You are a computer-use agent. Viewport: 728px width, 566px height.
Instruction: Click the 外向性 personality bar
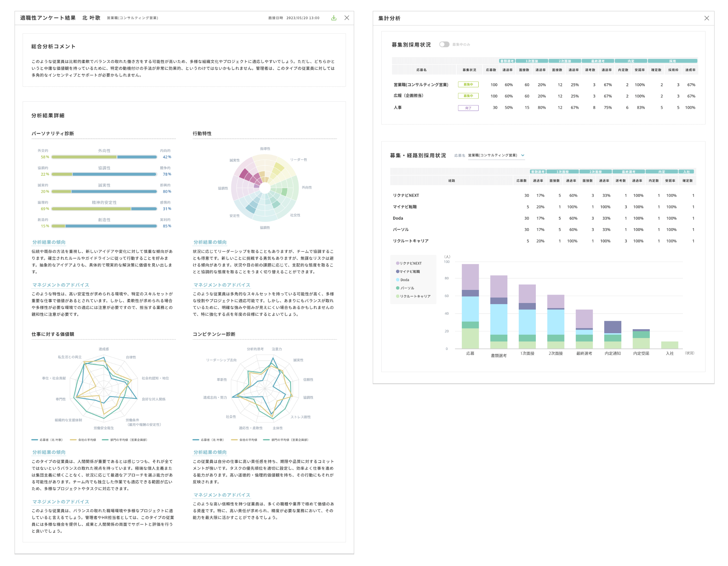tap(104, 157)
